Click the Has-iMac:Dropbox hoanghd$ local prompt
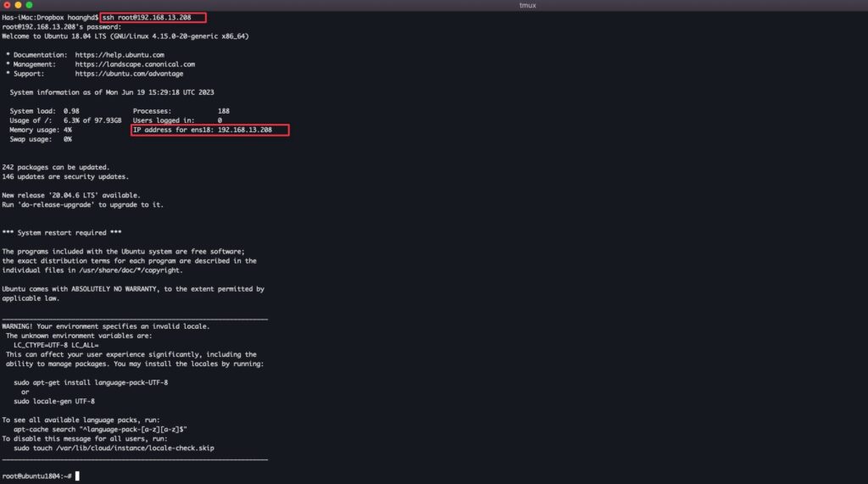The width and height of the screenshot is (868, 484). click(x=50, y=18)
